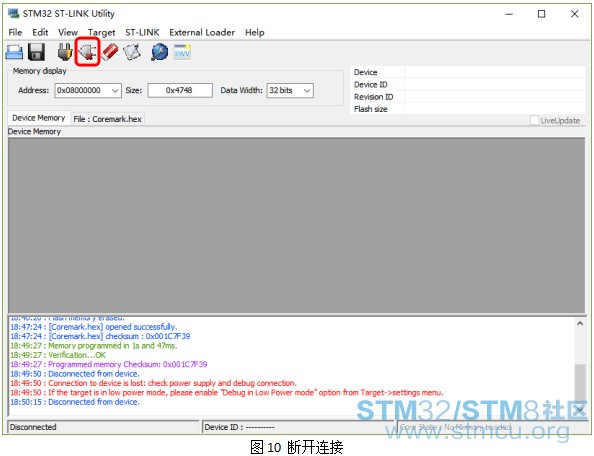Open the Data Width 32 bits dropdown

pos(307,91)
